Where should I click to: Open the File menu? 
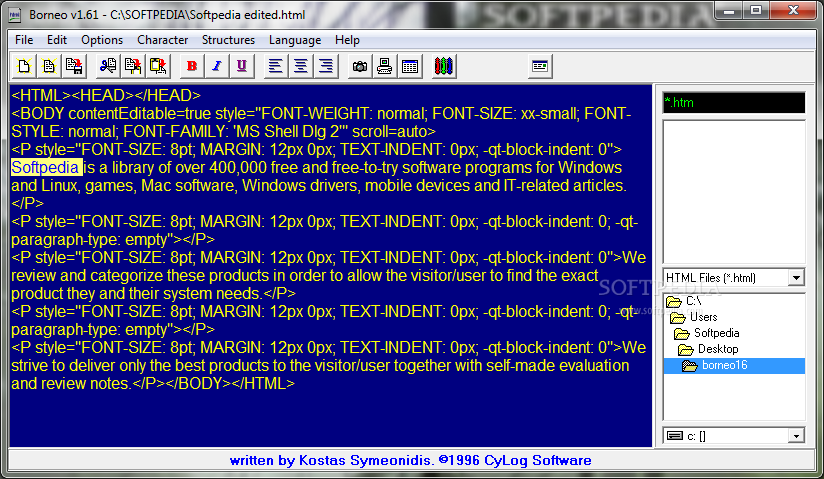(24, 40)
